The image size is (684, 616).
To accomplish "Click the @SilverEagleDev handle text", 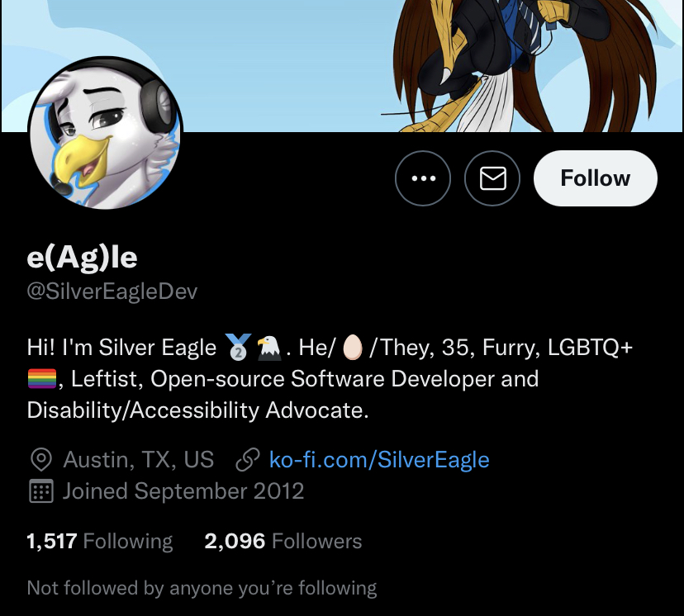I will point(112,291).
